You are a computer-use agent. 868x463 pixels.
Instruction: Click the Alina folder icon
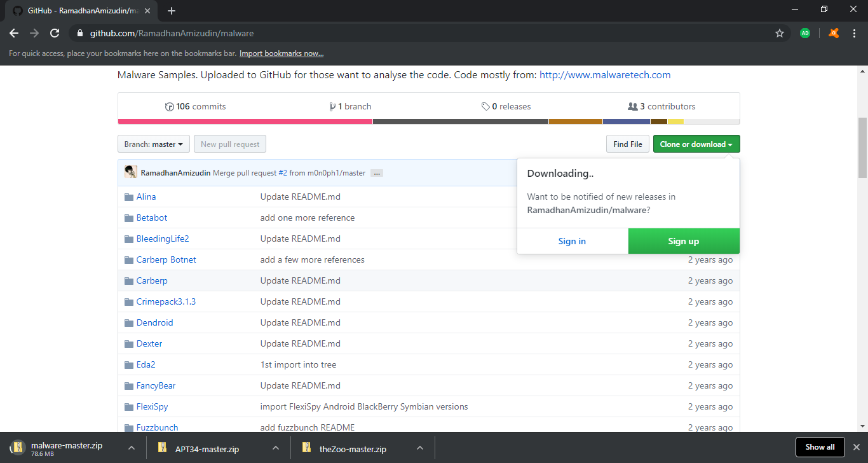click(x=129, y=197)
